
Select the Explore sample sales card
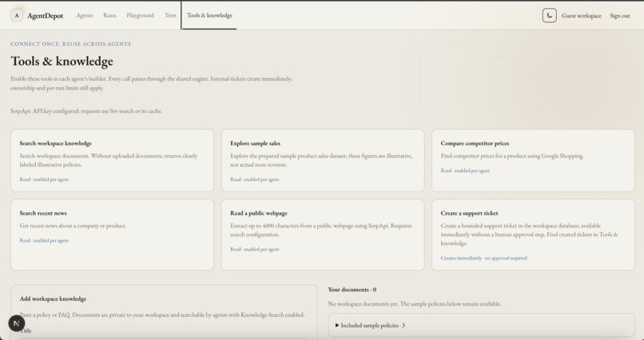pos(323,160)
